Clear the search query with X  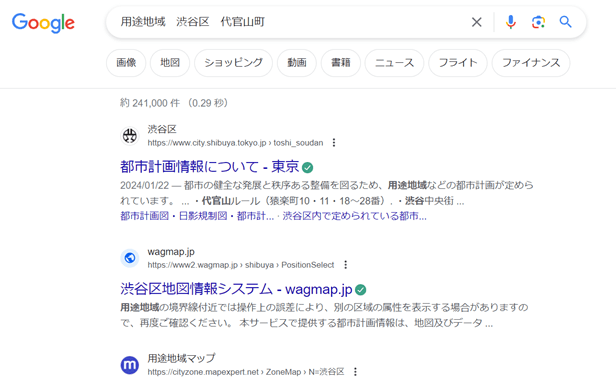tap(477, 22)
